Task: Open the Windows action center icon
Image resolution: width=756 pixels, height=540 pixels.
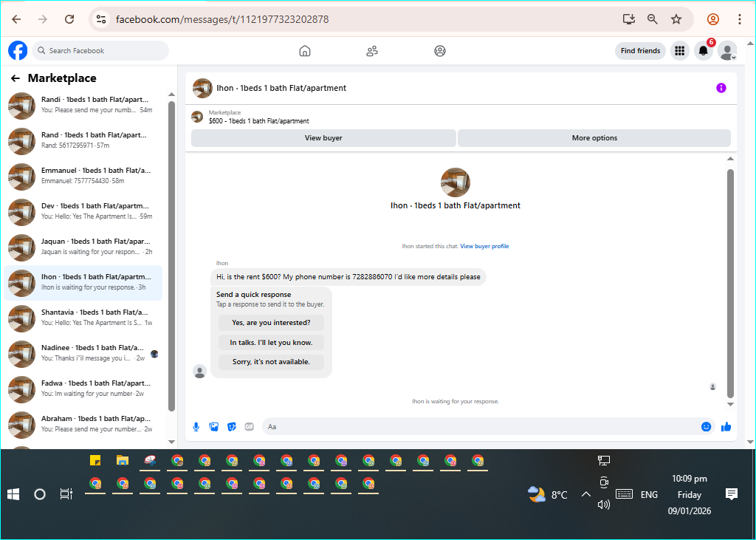Action: click(732, 494)
